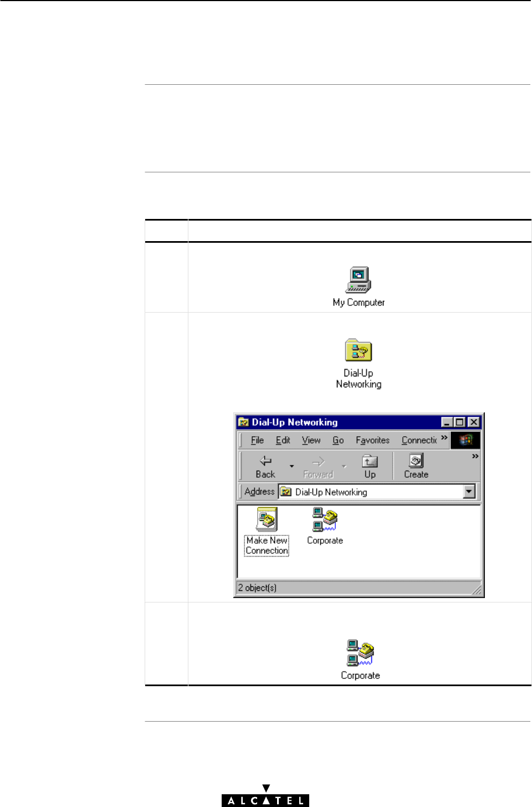Show more toolbar buttons via chevron
This screenshot has width=532, height=807.
click(475, 456)
